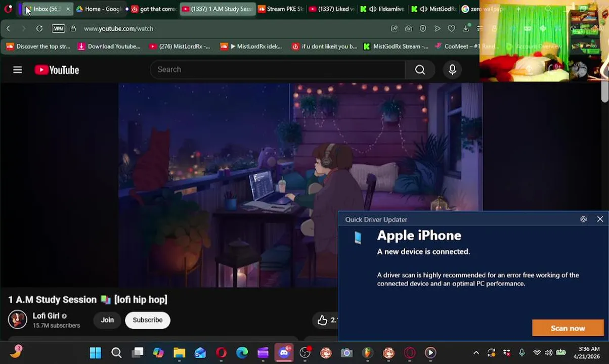Open the Windows Start menu
The height and width of the screenshot is (364, 609).
pos(95,353)
